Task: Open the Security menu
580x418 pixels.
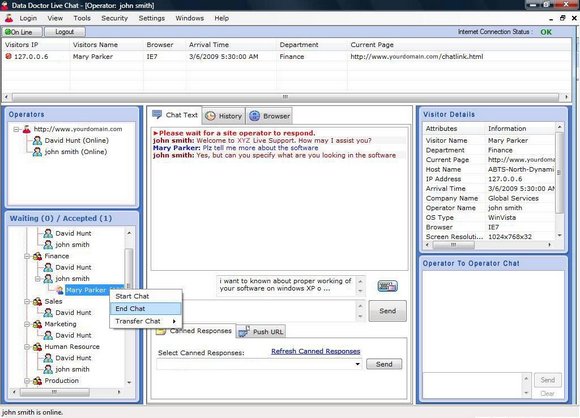Action: point(114,18)
